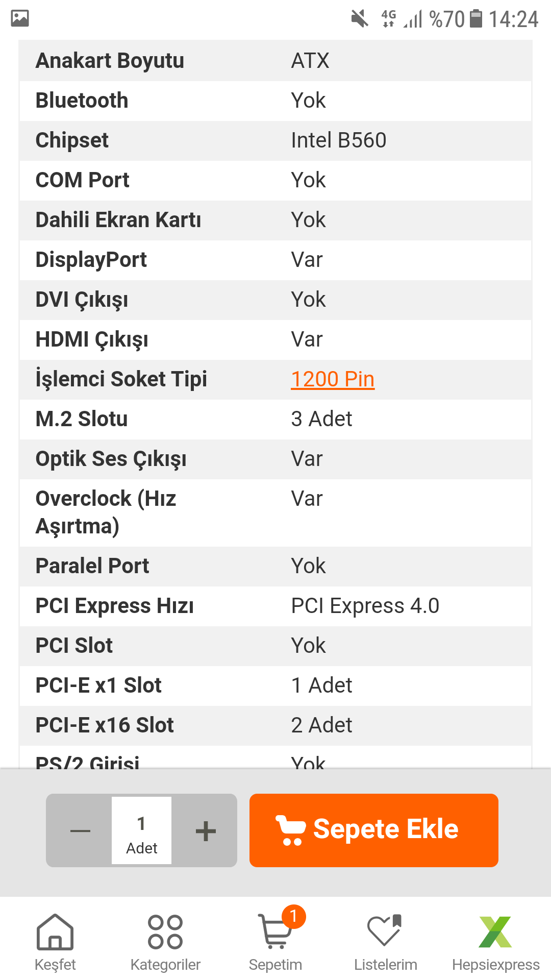Open the 1200 Pin link
The image size is (551, 980).
[x=332, y=379]
